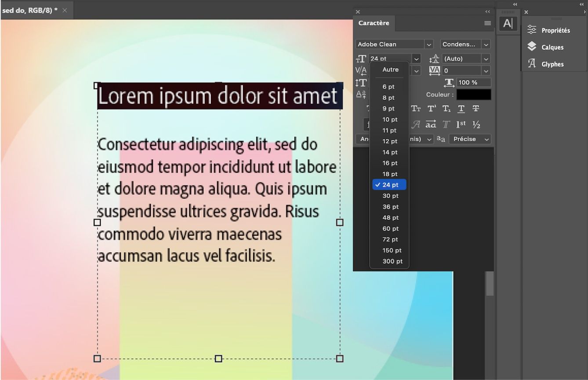Collapse the far-right panel dock chevrons
Viewport: 588px width, 380px height.
point(582,4)
